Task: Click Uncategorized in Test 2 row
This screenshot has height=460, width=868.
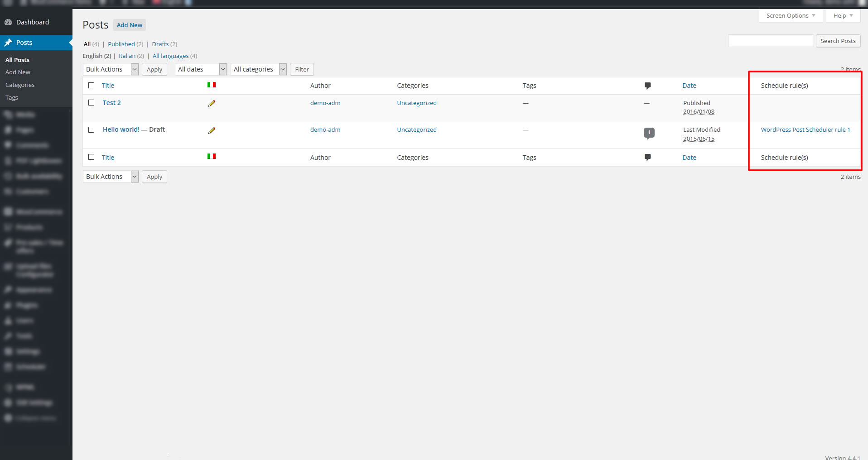Action: pyautogui.click(x=417, y=103)
